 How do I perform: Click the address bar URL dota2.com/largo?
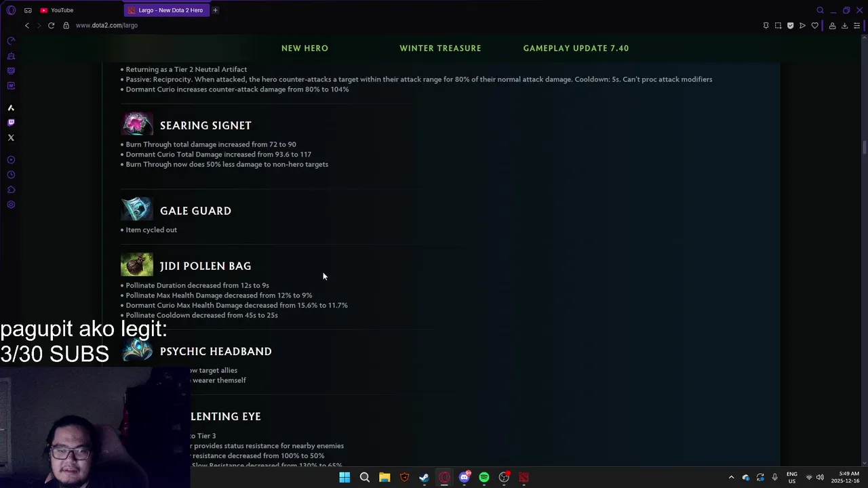[106, 25]
